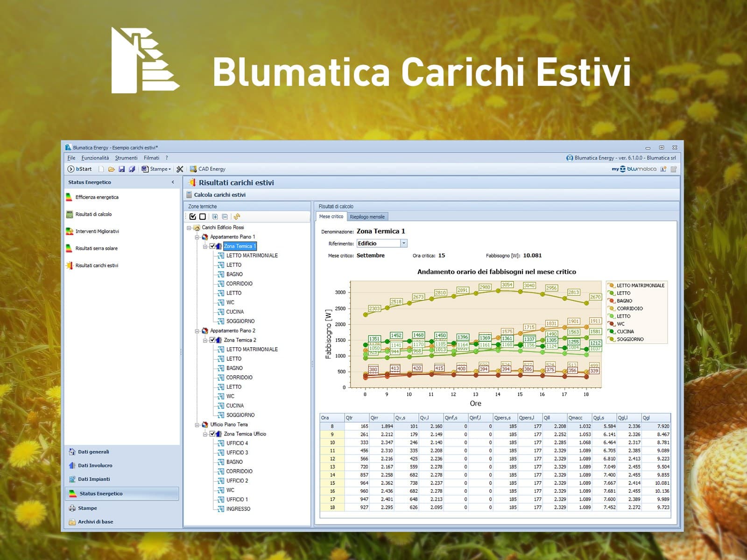This screenshot has height=560, width=747.
Task: Open the Dati generali section
Action: coord(89,452)
